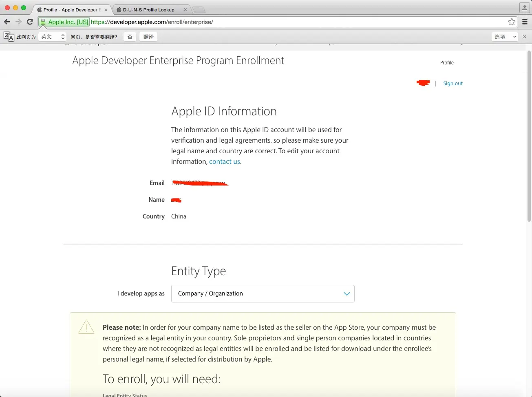Viewport: 532px width, 397px height.
Task: Close the D-U-N-S Profile Lookup tab
Action: (185, 10)
